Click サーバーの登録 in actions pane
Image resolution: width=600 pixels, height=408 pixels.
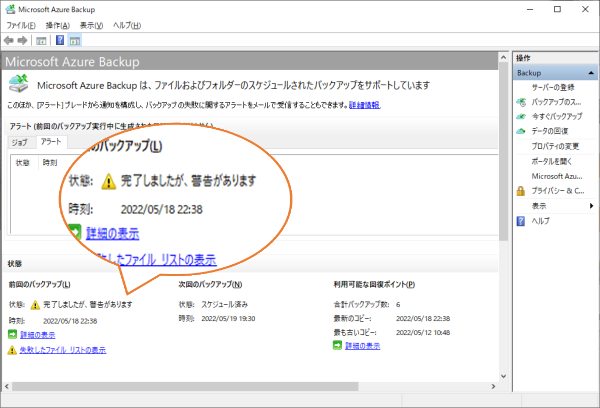point(553,87)
